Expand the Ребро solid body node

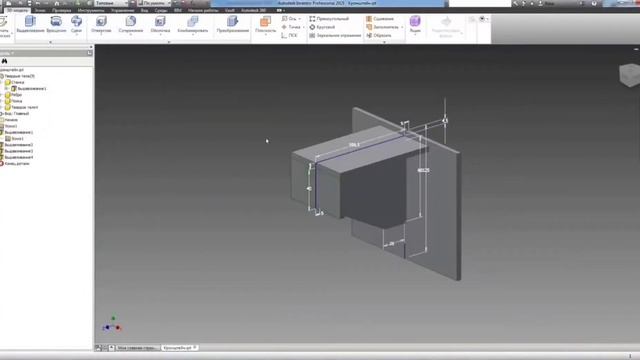click(x=2, y=95)
